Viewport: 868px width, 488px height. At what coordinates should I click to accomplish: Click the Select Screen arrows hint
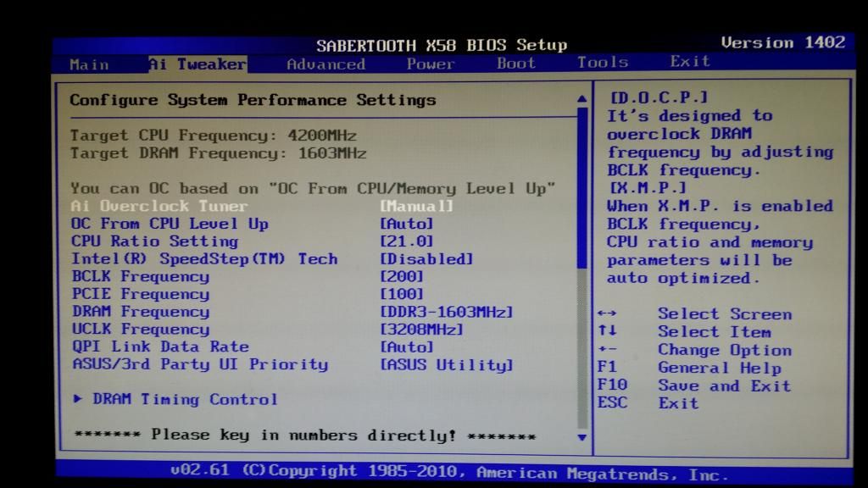695,313
